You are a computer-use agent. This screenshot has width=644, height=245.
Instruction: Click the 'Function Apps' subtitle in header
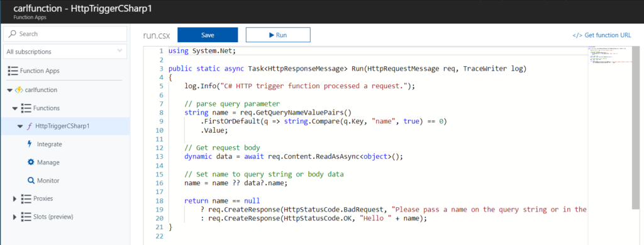(x=30, y=18)
